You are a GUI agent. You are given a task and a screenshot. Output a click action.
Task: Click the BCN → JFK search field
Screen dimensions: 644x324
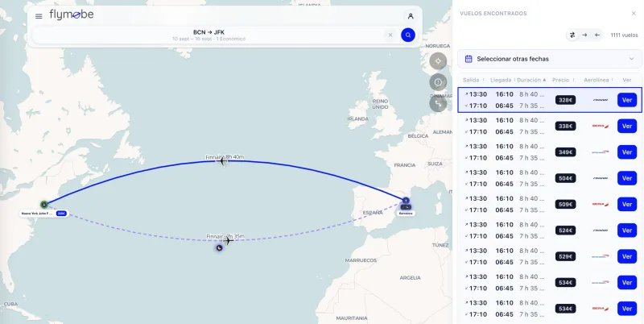tap(208, 35)
